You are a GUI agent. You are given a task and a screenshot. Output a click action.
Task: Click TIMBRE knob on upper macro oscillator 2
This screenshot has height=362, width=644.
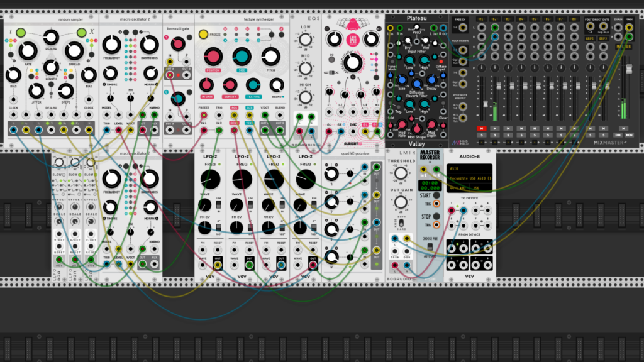point(110,74)
